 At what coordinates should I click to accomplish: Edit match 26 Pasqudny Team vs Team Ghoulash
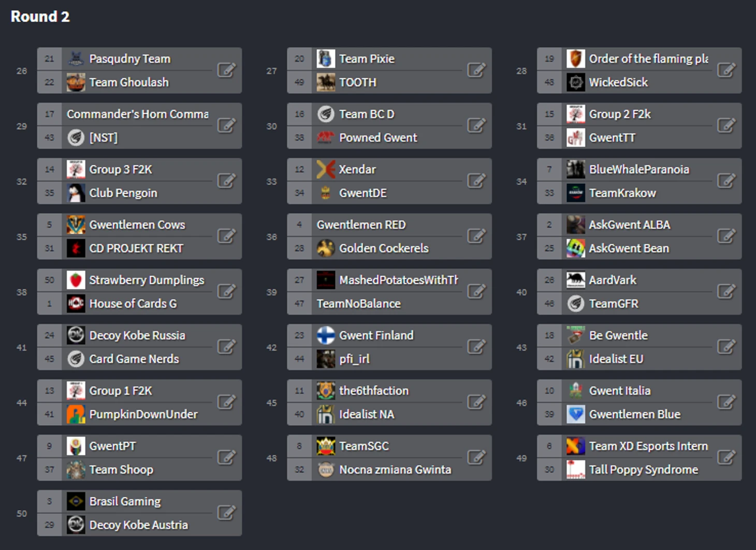226,70
